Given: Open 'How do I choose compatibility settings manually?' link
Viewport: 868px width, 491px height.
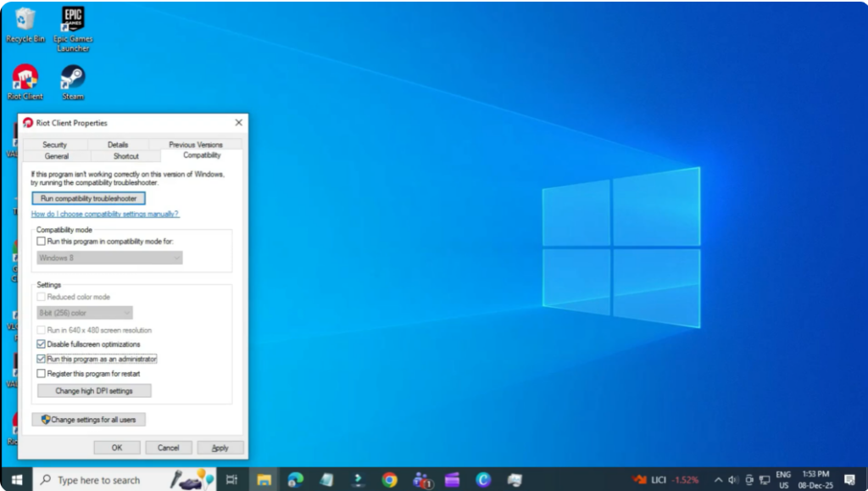Looking at the screenshot, I should pyautogui.click(x=105, y=215).
